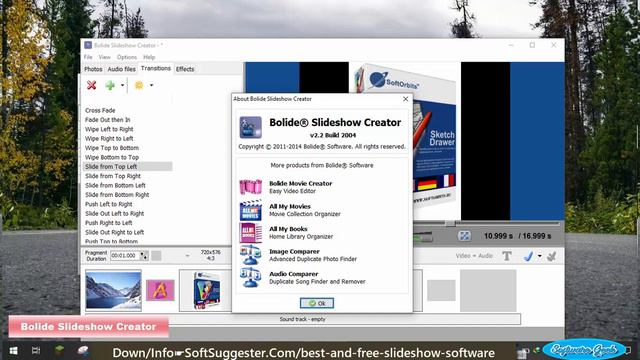Click the T text tool icon
Image resolution: width=640 pixels, height=360 pixels.
tap(507, 256)
